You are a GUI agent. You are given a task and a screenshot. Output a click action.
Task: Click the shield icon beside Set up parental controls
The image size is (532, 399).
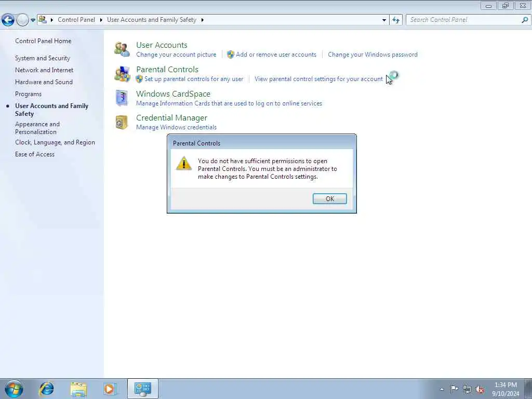click(139, 79)
